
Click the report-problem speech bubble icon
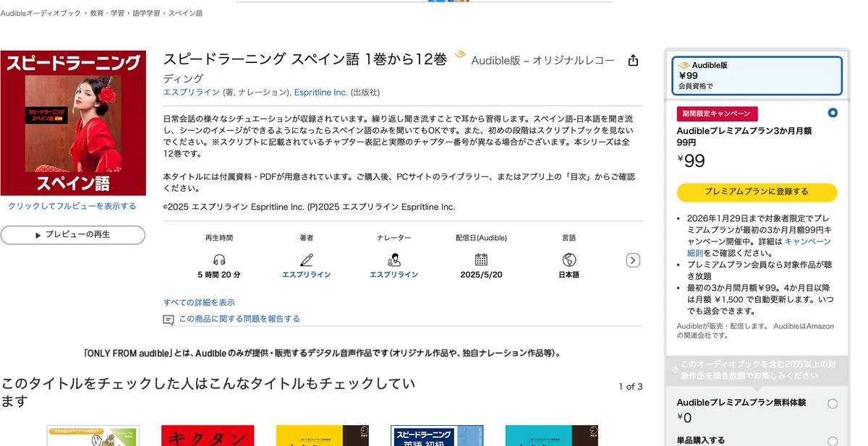(x=169, y=320)
